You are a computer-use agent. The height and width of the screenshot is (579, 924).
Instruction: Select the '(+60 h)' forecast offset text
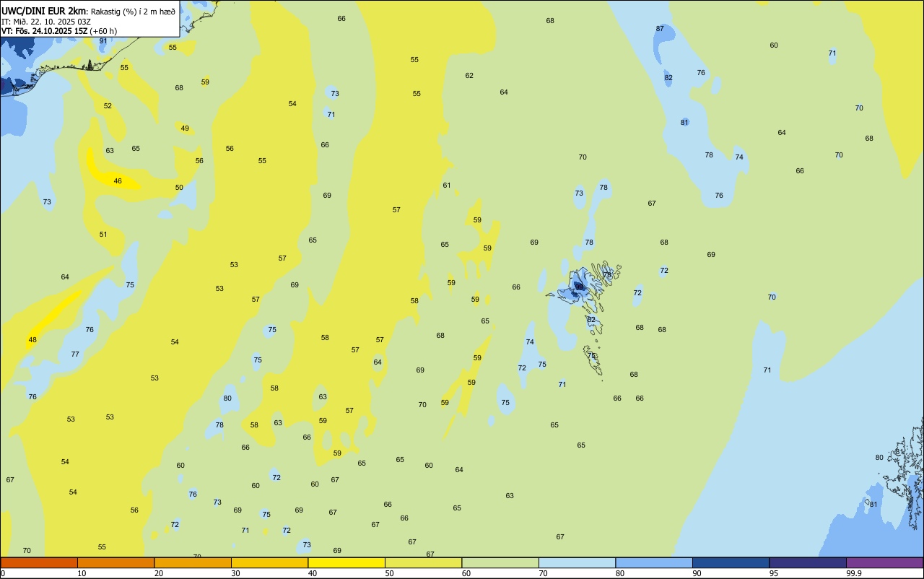[x=103, y=31]
